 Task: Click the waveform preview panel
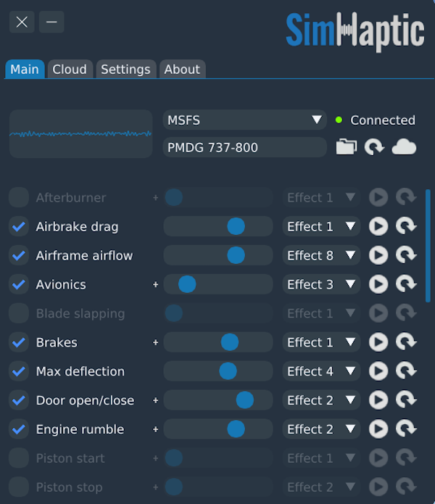(80, 133)
